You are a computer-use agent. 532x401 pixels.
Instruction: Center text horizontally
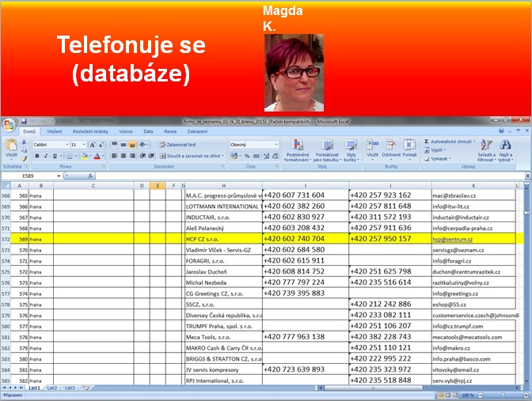pos(123,156)
